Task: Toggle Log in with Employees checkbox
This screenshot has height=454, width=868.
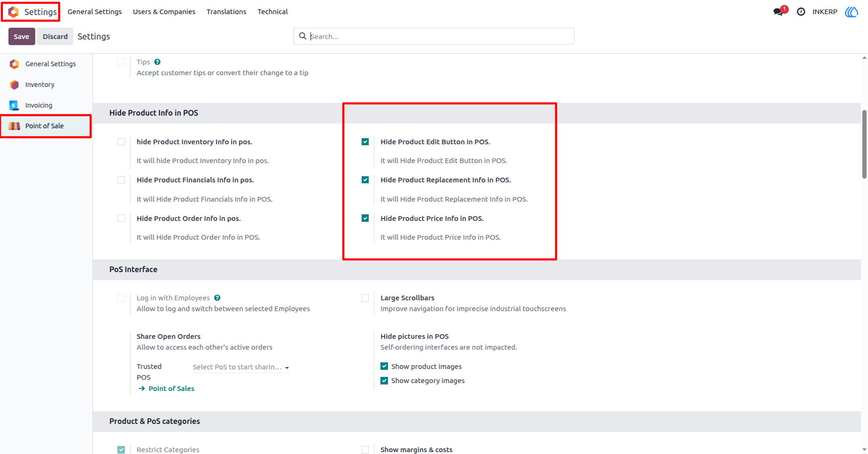Action: pyautogui.click(x=121, y=298)
